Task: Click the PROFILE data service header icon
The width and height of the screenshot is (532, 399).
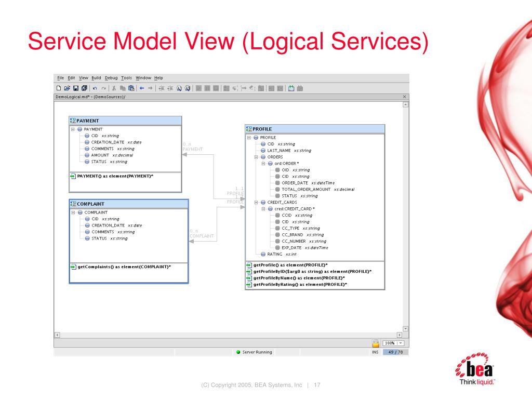Action: pyautogui.click(x=249, y=129)
